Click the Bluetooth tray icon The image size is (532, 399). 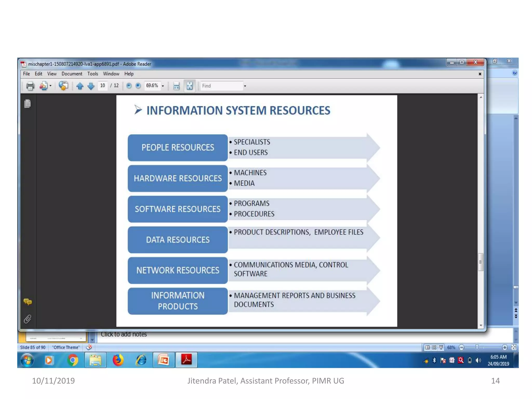434,360
